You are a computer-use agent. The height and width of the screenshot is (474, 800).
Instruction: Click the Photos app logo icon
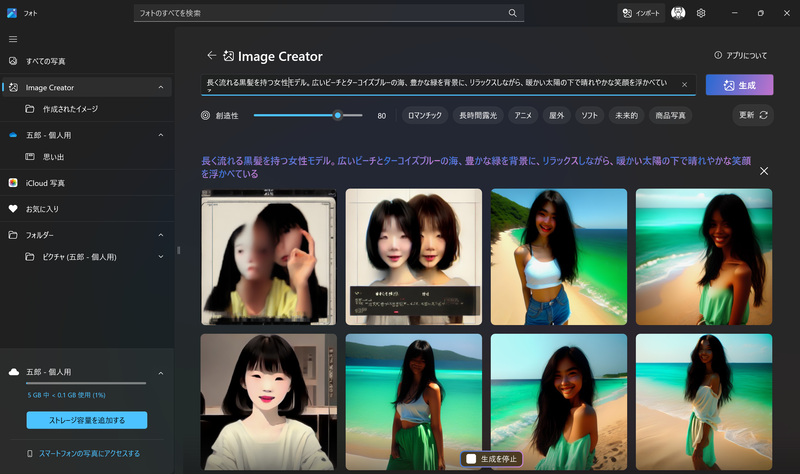12,13
